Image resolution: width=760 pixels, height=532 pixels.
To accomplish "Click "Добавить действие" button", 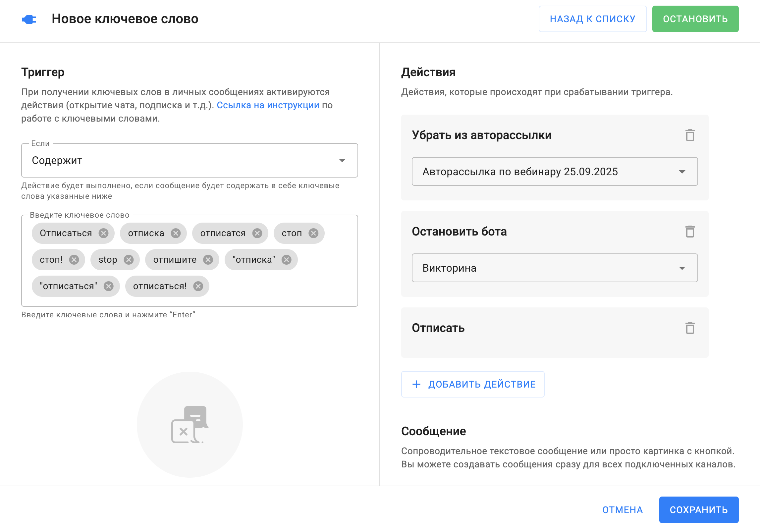I will [x=473, y=384].
